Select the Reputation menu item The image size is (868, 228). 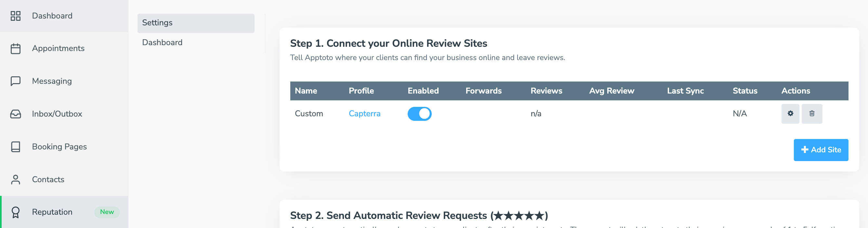tap(64, 212)
